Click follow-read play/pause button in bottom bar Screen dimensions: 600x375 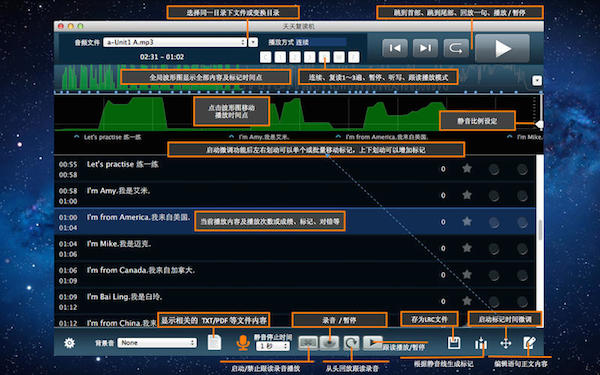(372, 342)
